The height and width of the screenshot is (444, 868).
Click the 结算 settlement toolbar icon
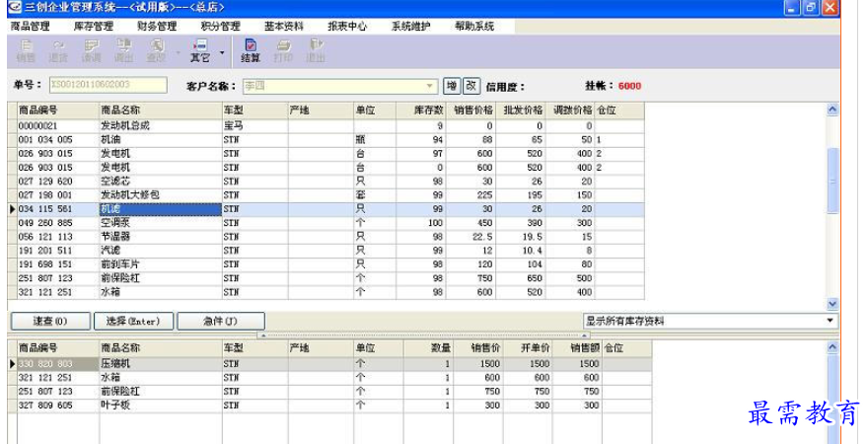coord(251,51)
